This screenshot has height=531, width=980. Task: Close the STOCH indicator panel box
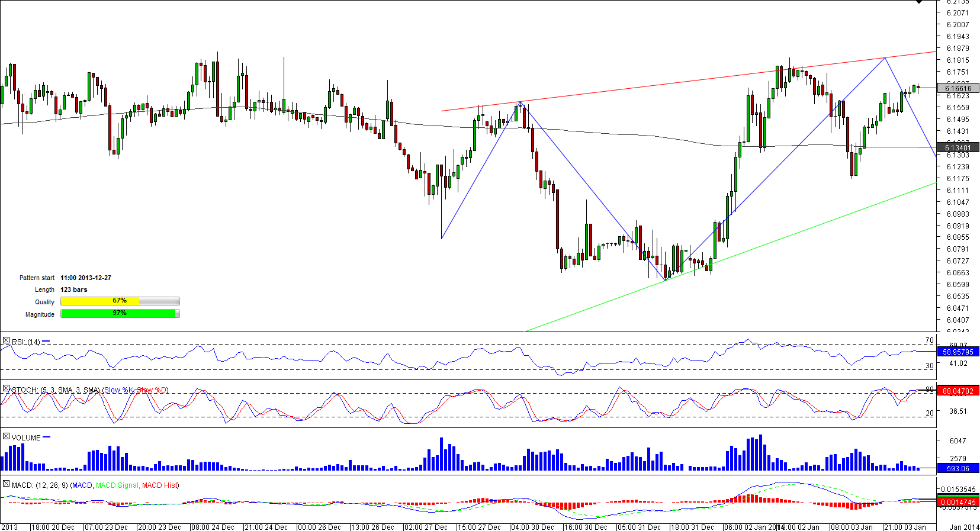click(x=6, y=389)
